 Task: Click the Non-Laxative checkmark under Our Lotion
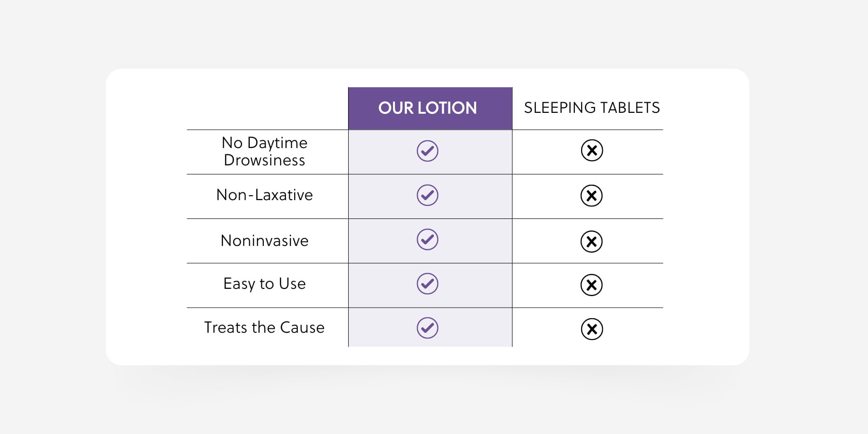click(427, 195)
